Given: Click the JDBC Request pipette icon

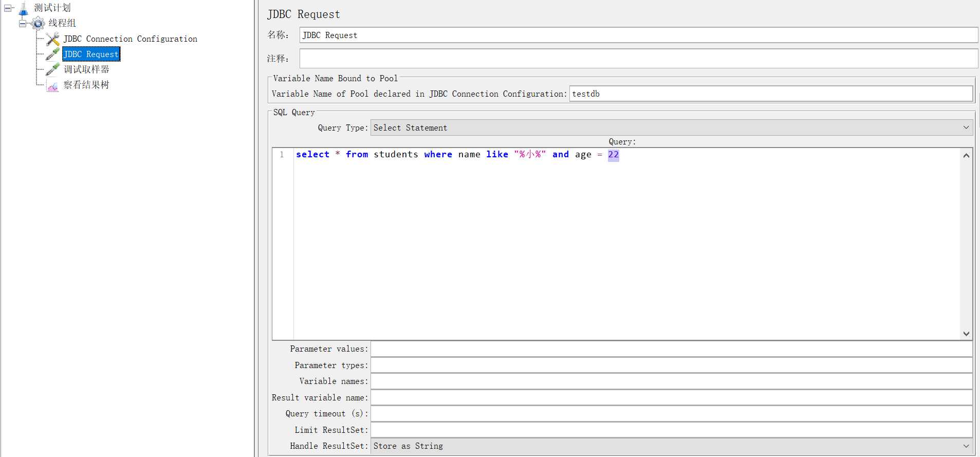Looking at the screenshot, I should 52,54.
